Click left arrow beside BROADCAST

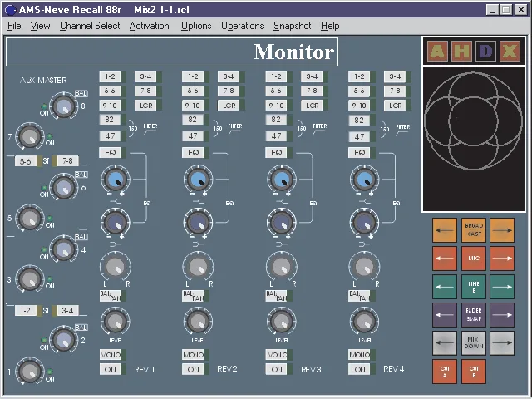click(445, 230)
